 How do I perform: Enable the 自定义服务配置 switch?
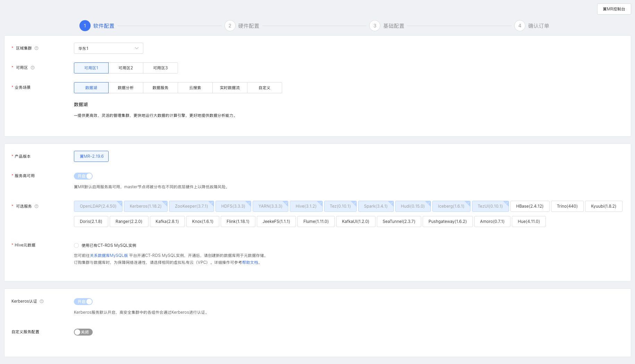coord(83,332)
